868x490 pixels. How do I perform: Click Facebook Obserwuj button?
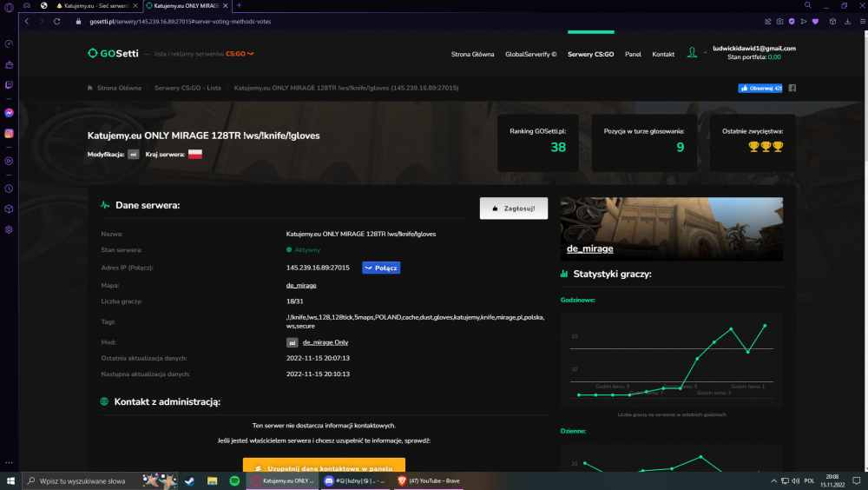pyautogui.click(x=760, y=88)
